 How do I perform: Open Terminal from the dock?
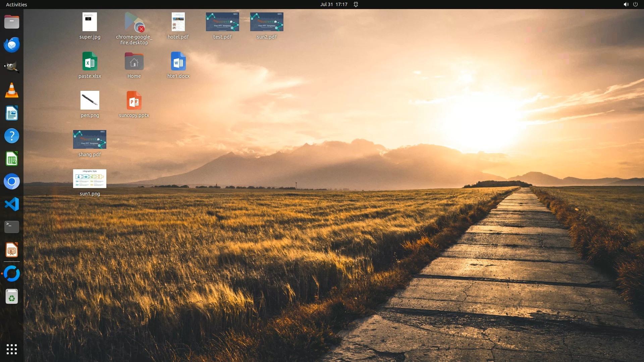(12, 227)
